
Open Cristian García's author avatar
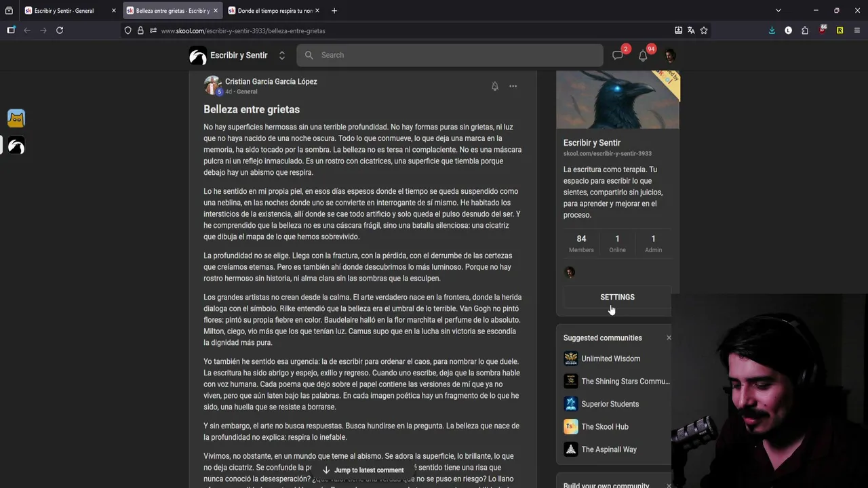tap(213, 85)
